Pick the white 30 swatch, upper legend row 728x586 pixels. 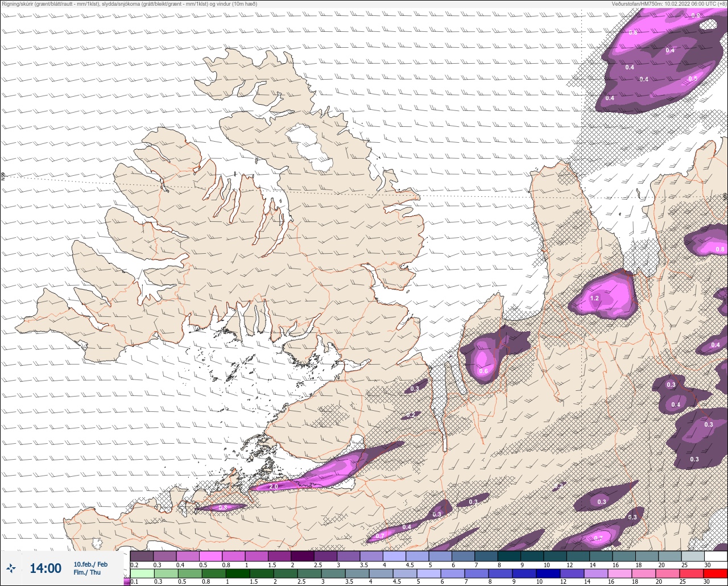pos(715,556)
